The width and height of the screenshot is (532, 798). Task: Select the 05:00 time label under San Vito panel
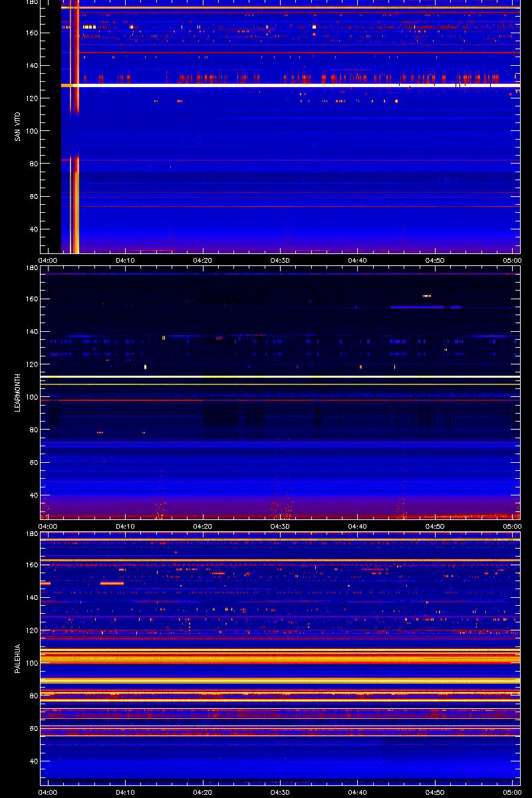coord(512,260)
